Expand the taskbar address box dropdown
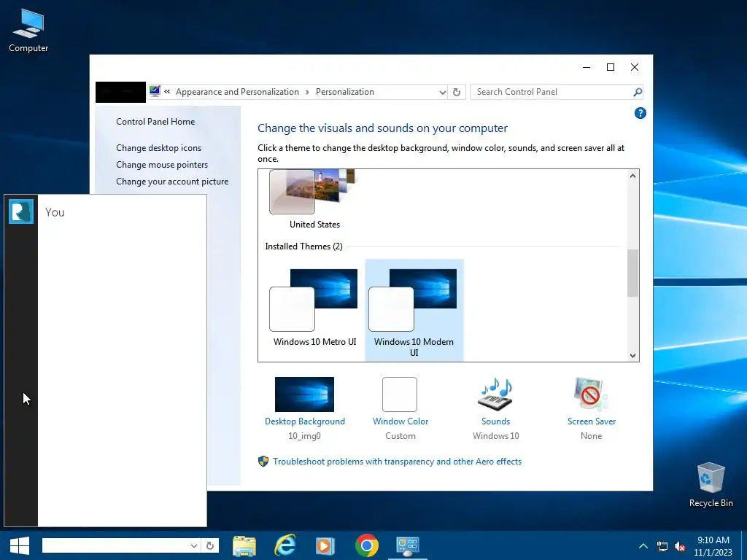 coord(194,545)
